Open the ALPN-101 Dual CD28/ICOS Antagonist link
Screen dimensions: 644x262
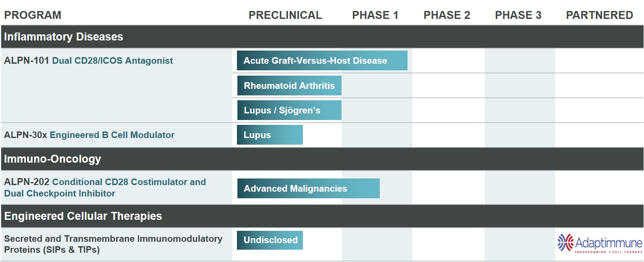[x=88, y=61]
